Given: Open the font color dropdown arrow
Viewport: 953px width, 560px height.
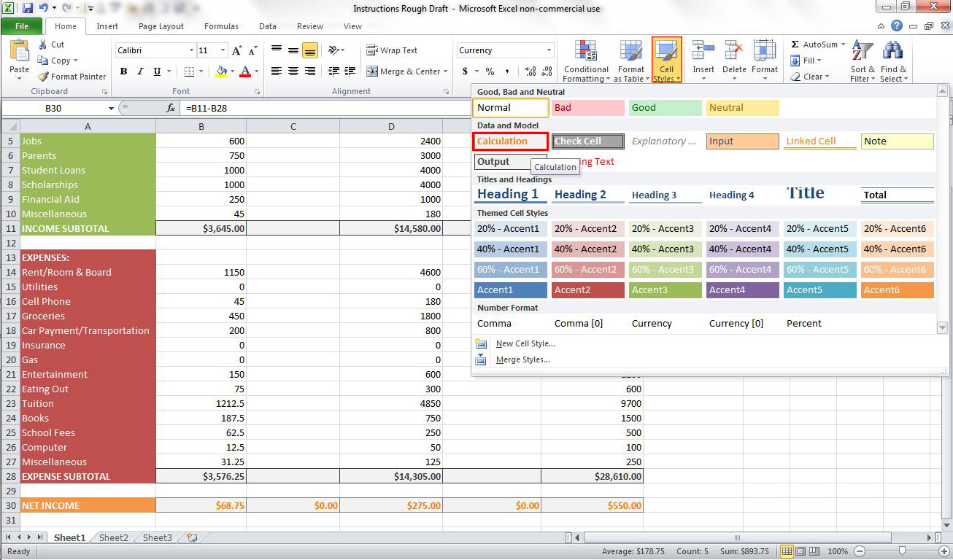Looking at the screenshot, I should coord(255,71).
